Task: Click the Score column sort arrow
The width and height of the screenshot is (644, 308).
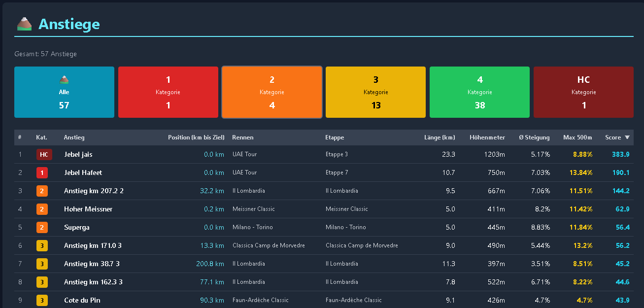Action: click(627, 137)
